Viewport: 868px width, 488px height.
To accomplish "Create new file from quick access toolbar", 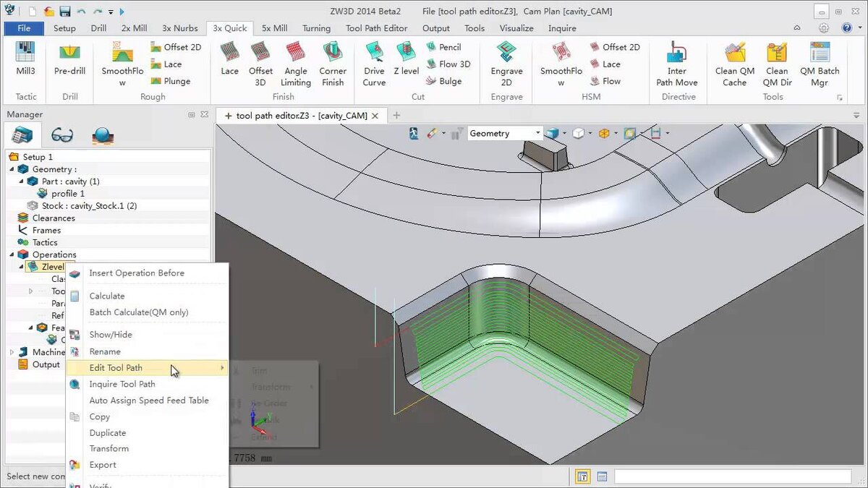I will pos(33,12).
